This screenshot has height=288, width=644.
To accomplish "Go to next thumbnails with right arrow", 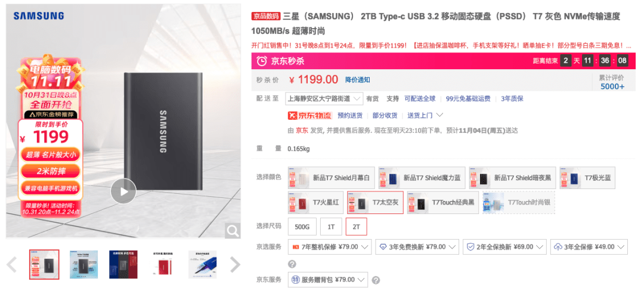I will [235, 265].
